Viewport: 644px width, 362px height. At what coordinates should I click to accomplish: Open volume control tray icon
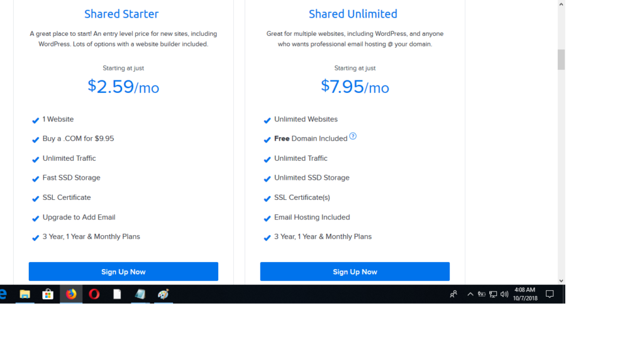pos(504,294)
